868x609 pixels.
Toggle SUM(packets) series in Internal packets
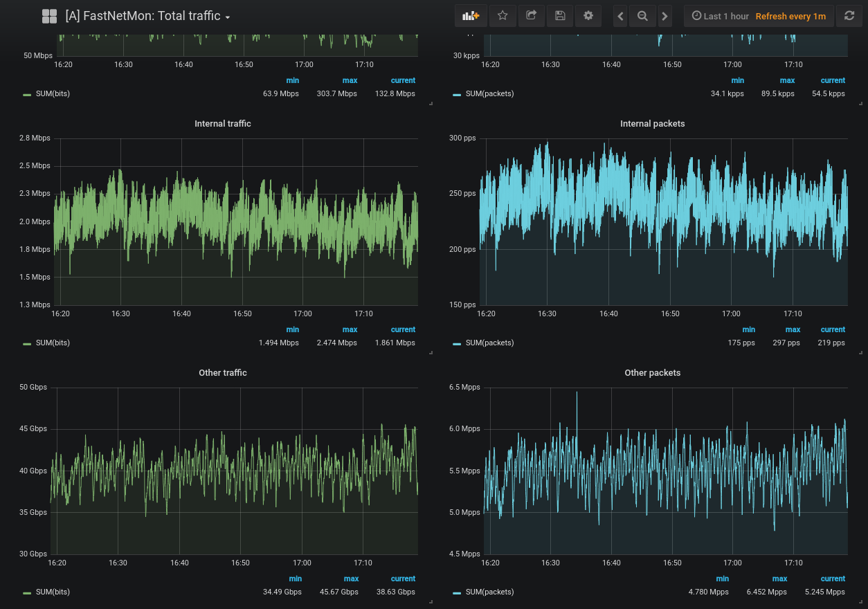tap(489, 343)
